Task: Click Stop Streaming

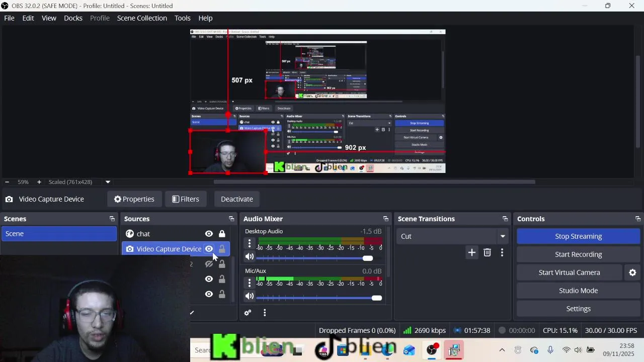Action: (579, 236)
